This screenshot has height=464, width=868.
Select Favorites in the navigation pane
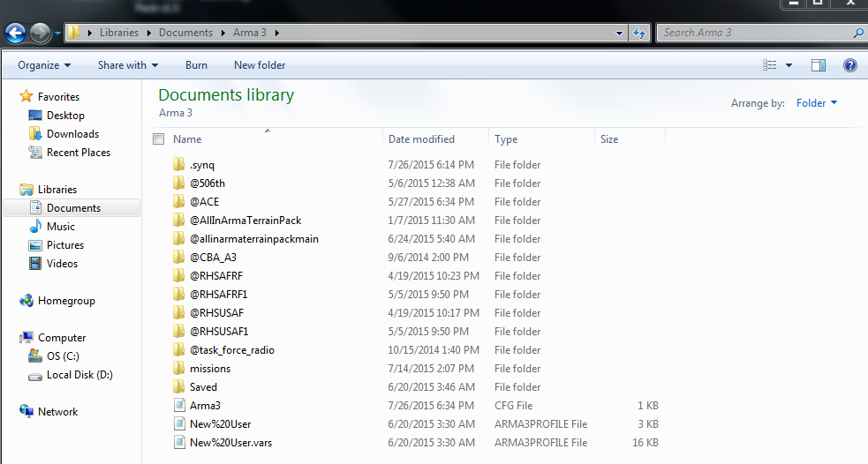pyautogui.click(x=58, y=97)
